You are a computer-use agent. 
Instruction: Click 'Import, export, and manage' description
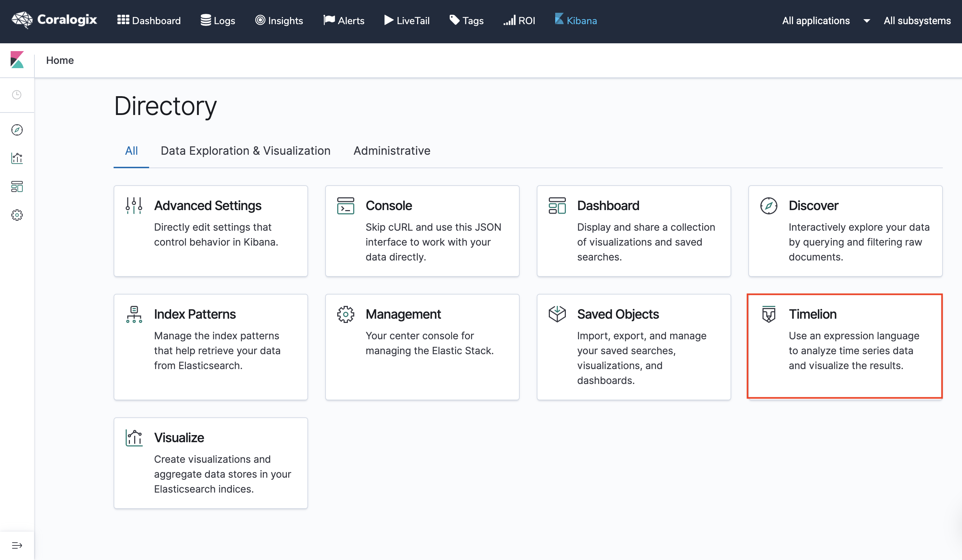tap(642, 358)
